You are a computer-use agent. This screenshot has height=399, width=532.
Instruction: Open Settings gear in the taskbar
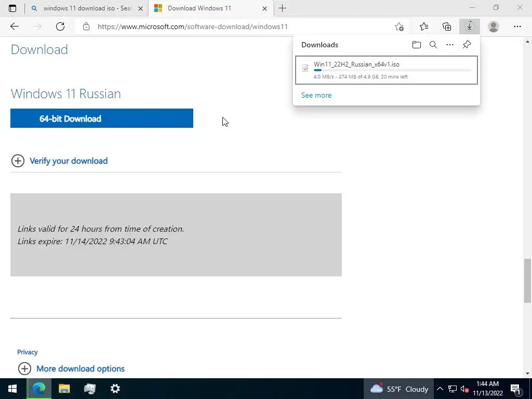[115, 389]
